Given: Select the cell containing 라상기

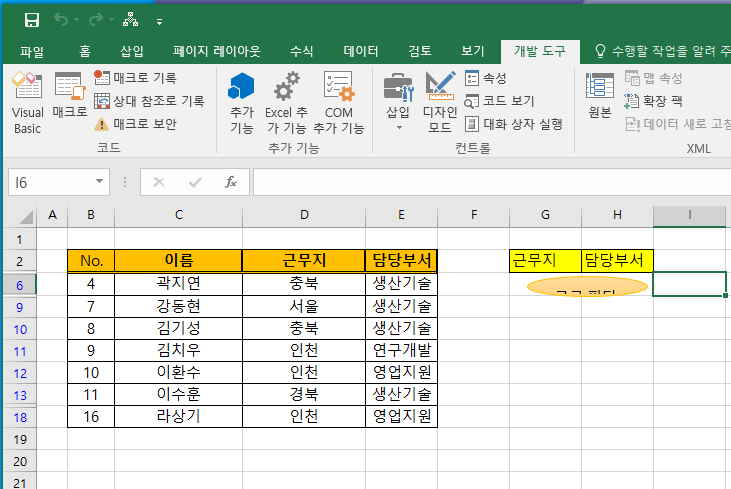Looking at the screenshot, I should pos(179,417).
